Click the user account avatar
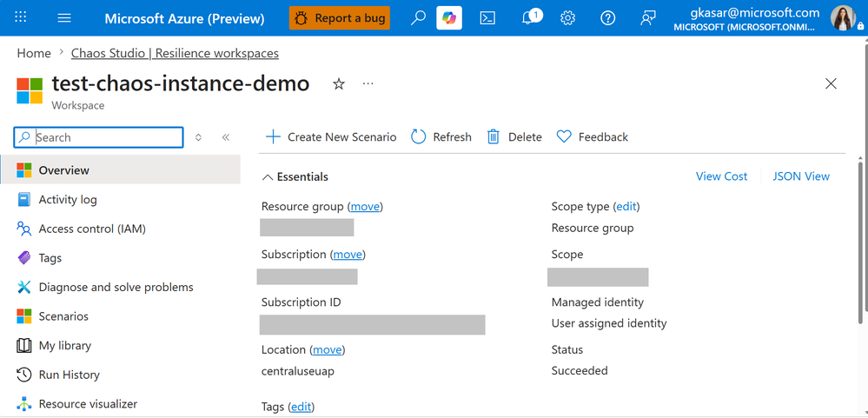The width and height of the screenshot is (868, 418). [843, 17]
